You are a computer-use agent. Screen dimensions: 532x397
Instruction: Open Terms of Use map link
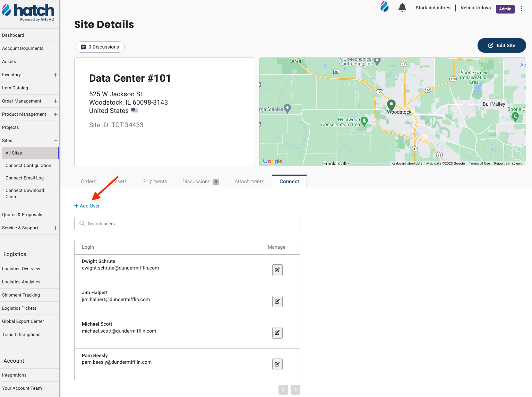point(479,164)
